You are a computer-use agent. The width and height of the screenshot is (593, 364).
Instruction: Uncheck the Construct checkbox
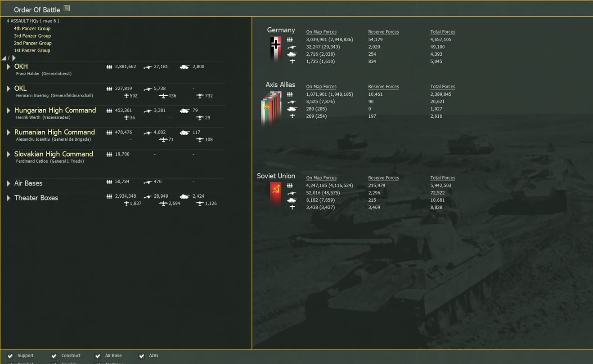pos(54,356)
